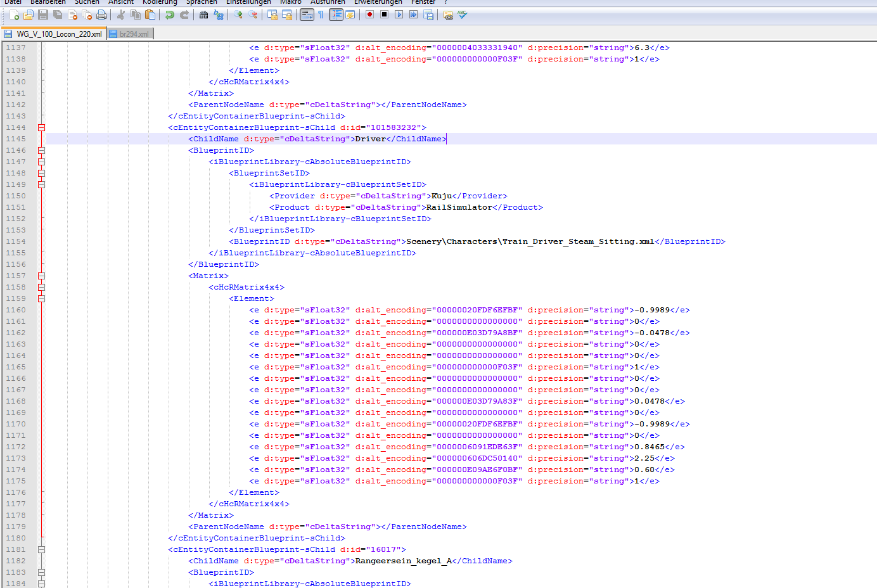Switch to the br294.xml tab

click(129, 34)
